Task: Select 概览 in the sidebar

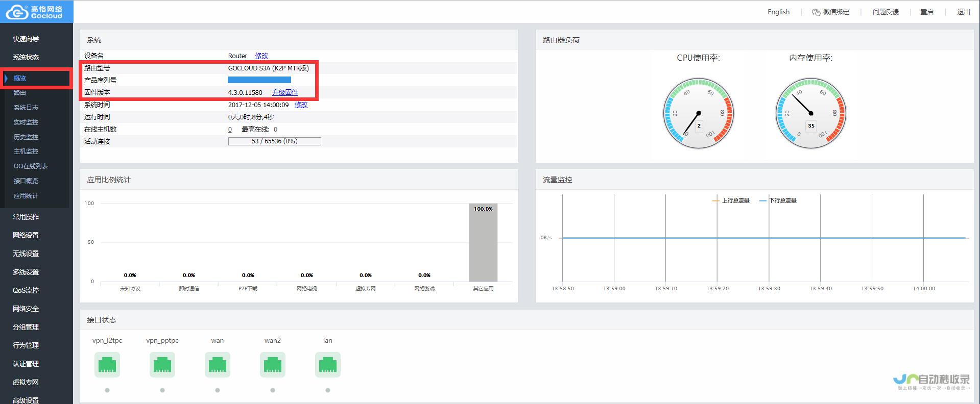Action: (x=20, y=78)
